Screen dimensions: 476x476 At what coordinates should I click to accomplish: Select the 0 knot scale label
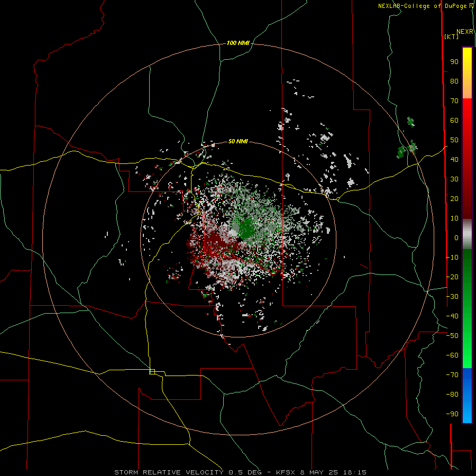456,238
